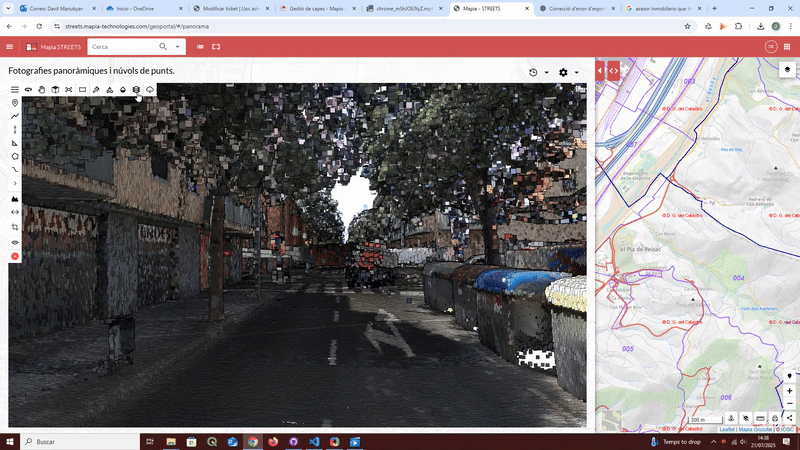Select the eyedropper brush tool
This screenshot has height=450, width=800.
(96, 89)
